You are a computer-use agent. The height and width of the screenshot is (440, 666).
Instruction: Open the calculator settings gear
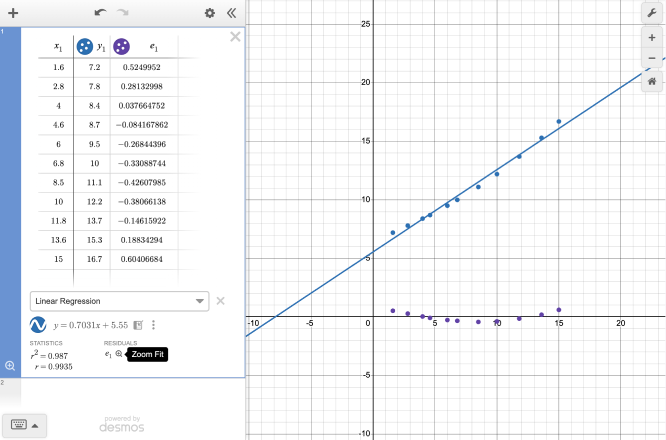point(210,13)
